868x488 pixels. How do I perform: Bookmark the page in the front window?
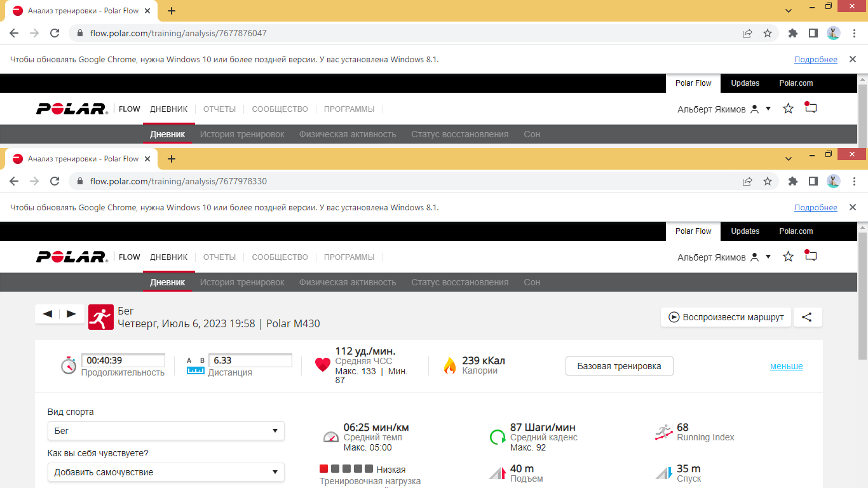tap(768, 181)
